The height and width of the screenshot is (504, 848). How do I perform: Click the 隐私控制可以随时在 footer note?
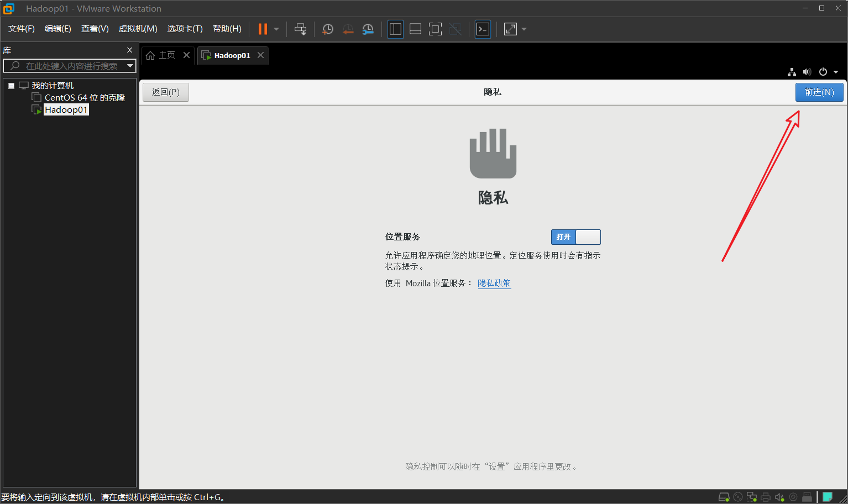tap(493, 466)
